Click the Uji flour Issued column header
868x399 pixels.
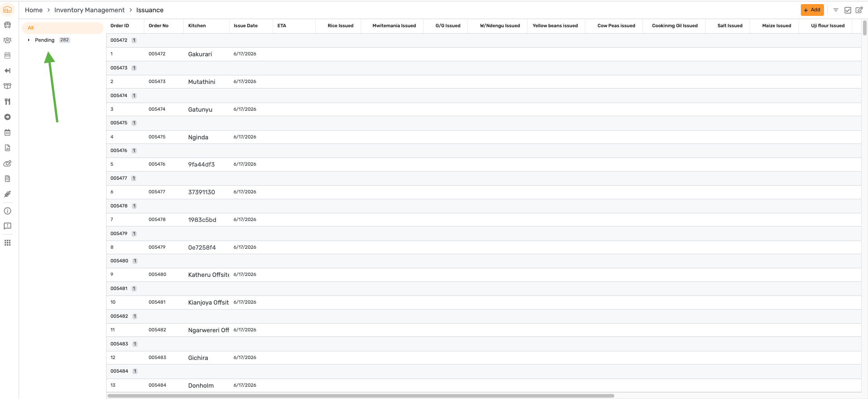click(x=828, y=26)
